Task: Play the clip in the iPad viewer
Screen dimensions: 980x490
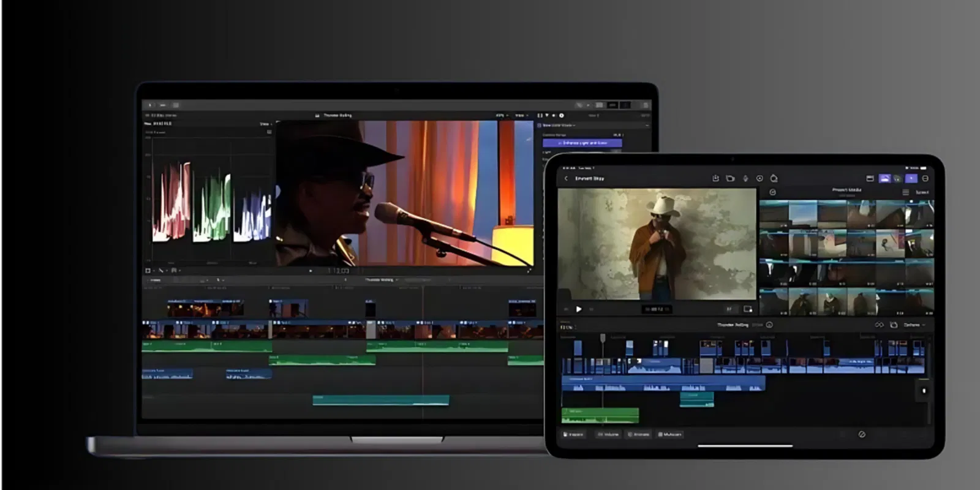Action: [579, 309]
